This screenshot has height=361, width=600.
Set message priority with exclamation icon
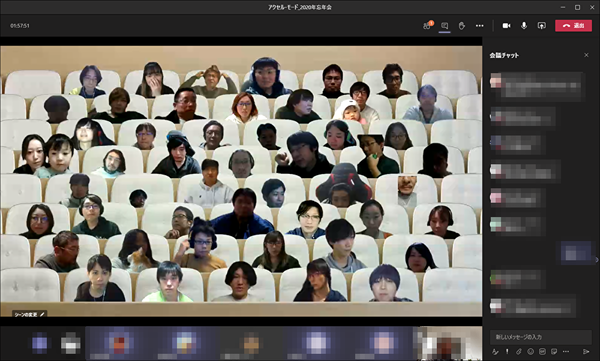point(507,351)
